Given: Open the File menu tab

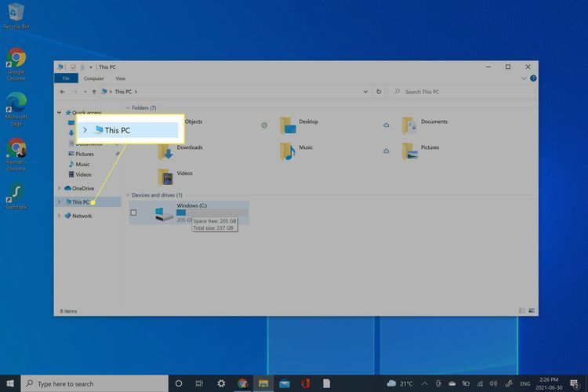Looking at the screenshot, I should (x=66, y=78).
